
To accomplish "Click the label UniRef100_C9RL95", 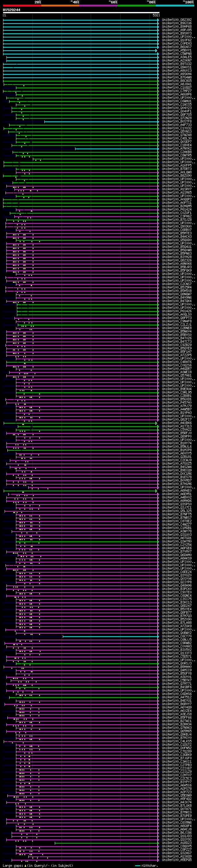I will (177, 393).
